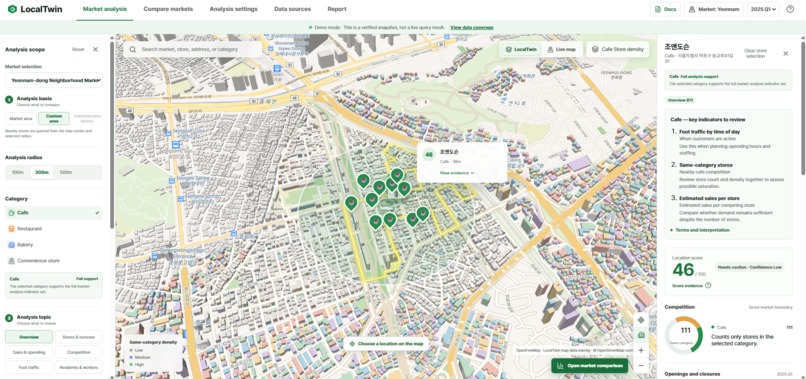The width and height of the screenshot is (806, 379).
Task: Click the Cafe category cup icon
Action: [11, 212]
